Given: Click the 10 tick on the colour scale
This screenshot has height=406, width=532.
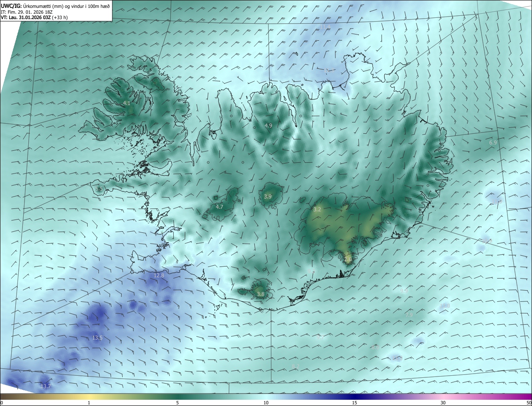Looking at the screenshot, I should [266, 403].
